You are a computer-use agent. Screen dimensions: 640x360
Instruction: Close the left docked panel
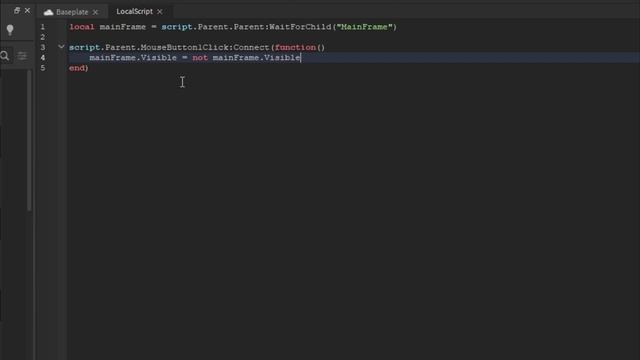point(27,11)
